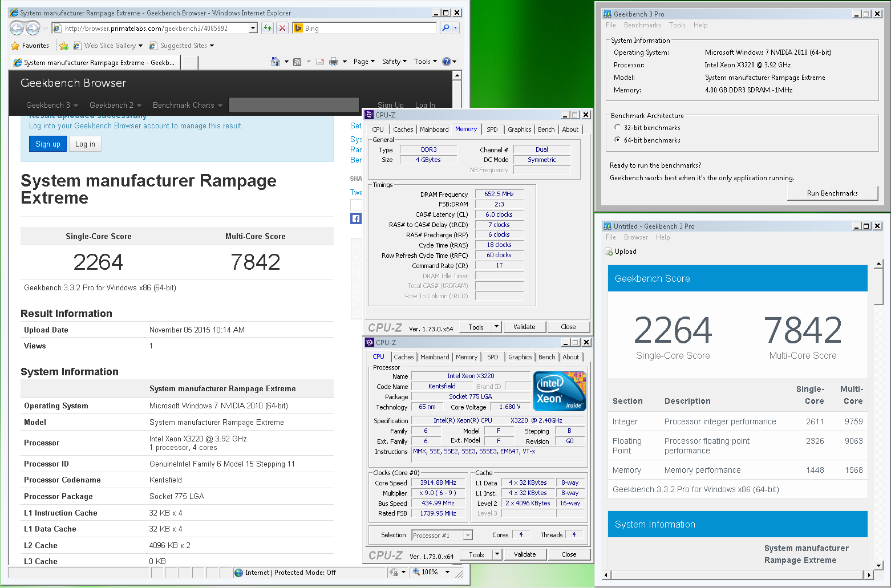Click Memory score 1448 in results table
This screenshot has height=588, width=891.
pos(815,470)
